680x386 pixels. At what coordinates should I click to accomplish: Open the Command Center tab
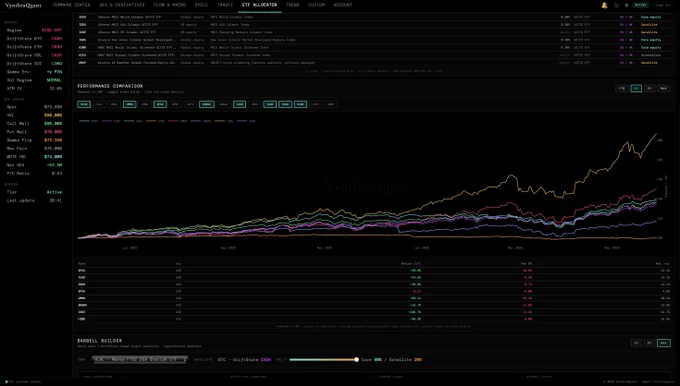click(x=71, y=5)
